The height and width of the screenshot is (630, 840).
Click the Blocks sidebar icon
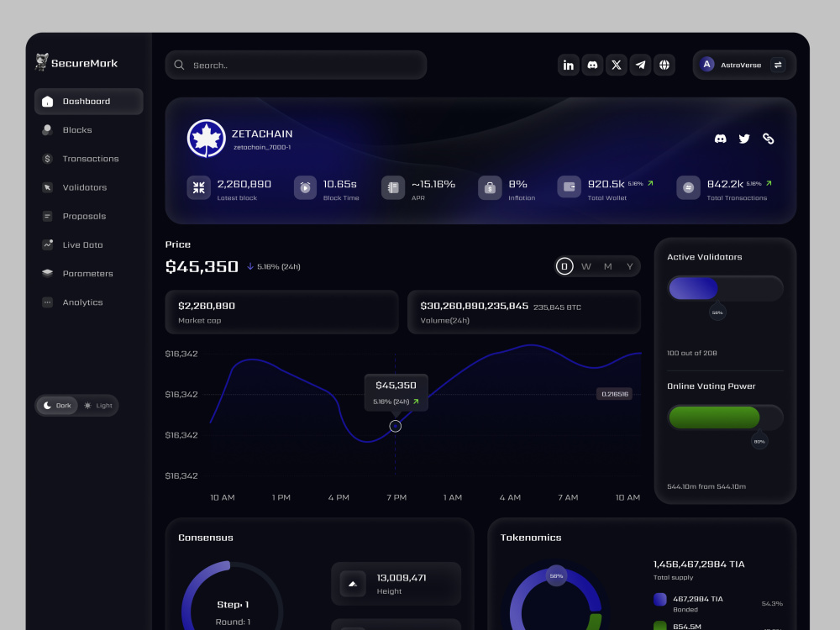(47, 129)
